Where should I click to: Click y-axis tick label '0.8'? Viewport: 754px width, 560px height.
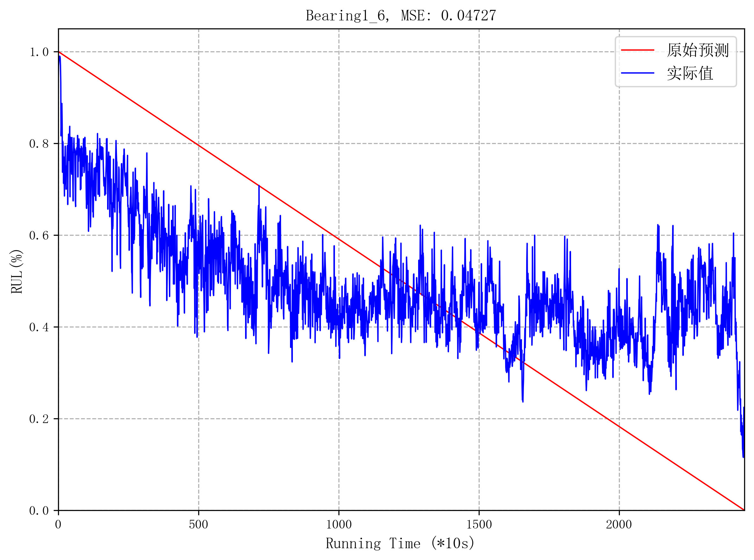[39, 144]
